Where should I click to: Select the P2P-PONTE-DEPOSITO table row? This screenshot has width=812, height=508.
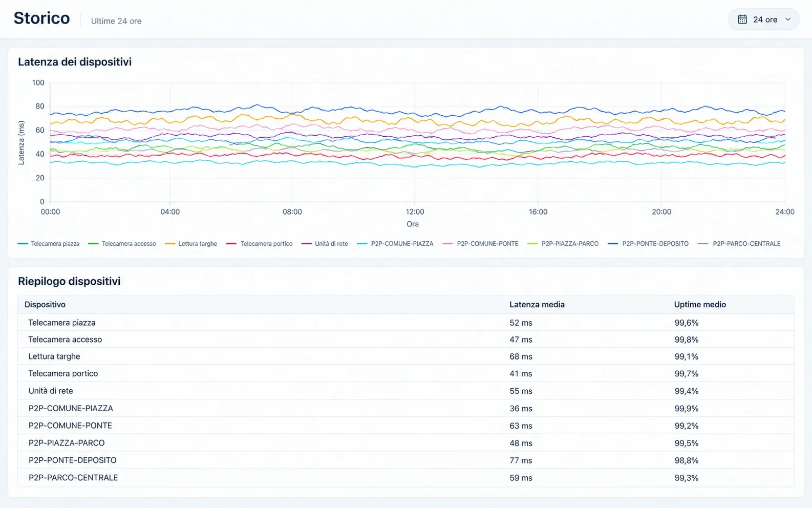click(406, 460)
